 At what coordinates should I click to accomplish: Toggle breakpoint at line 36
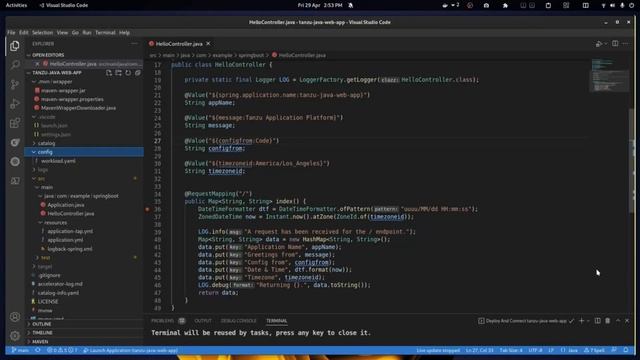pos(147,209)
